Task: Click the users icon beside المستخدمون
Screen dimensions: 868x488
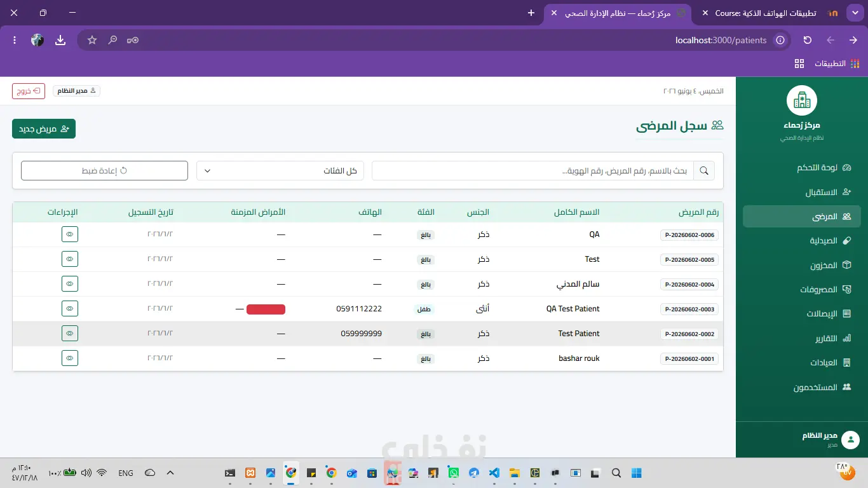Action: (x=846, y=387)
